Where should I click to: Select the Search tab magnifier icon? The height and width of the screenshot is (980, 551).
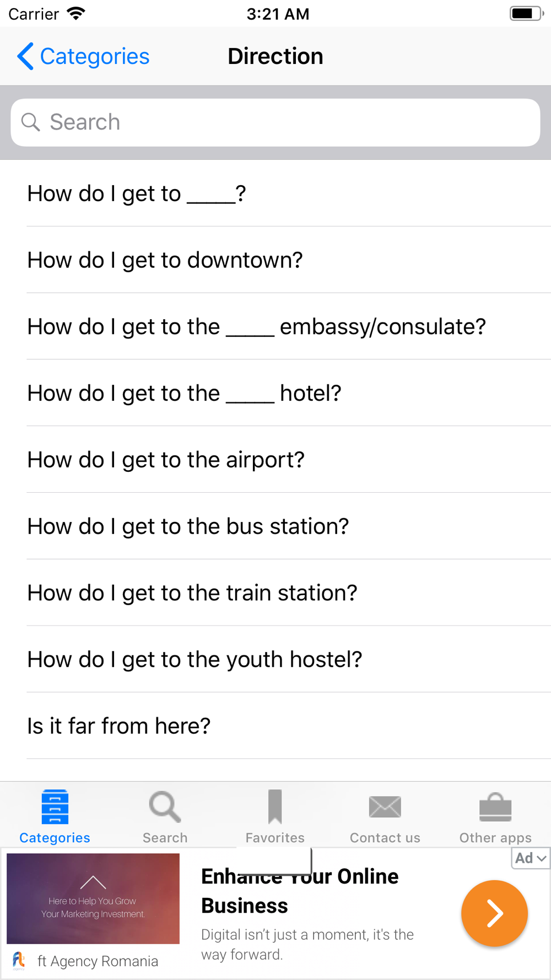pos(165,807)
